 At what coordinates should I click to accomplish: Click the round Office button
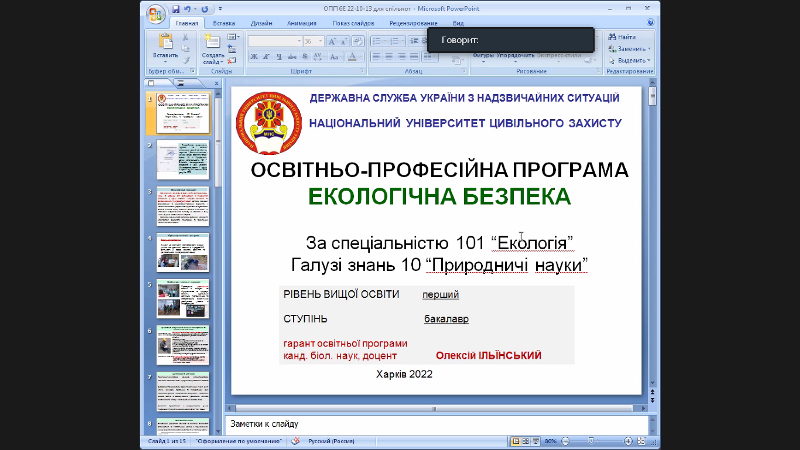pyautogui.click(x=153, y=14)
